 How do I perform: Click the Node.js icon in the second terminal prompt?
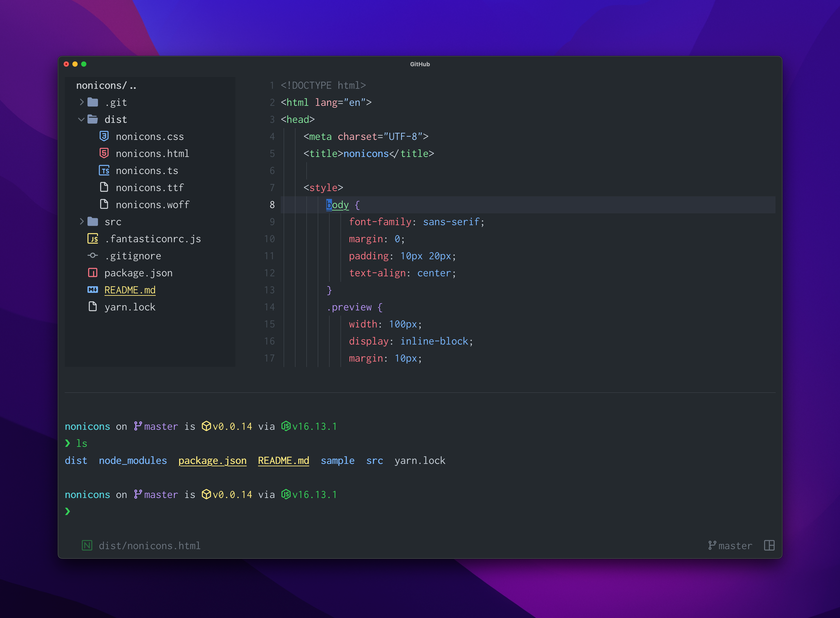point(286,494)
